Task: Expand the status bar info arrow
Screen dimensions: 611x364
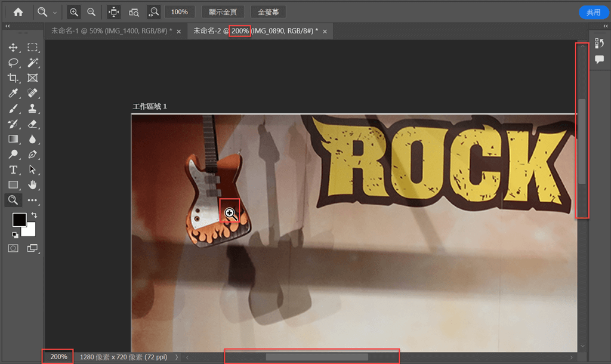Action: click(x=177, y=357)
